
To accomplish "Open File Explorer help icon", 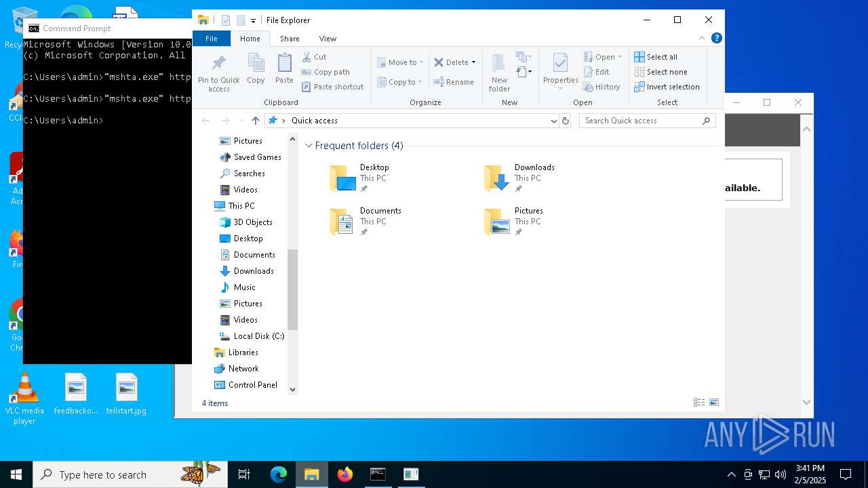I will [x=716, y=39].
